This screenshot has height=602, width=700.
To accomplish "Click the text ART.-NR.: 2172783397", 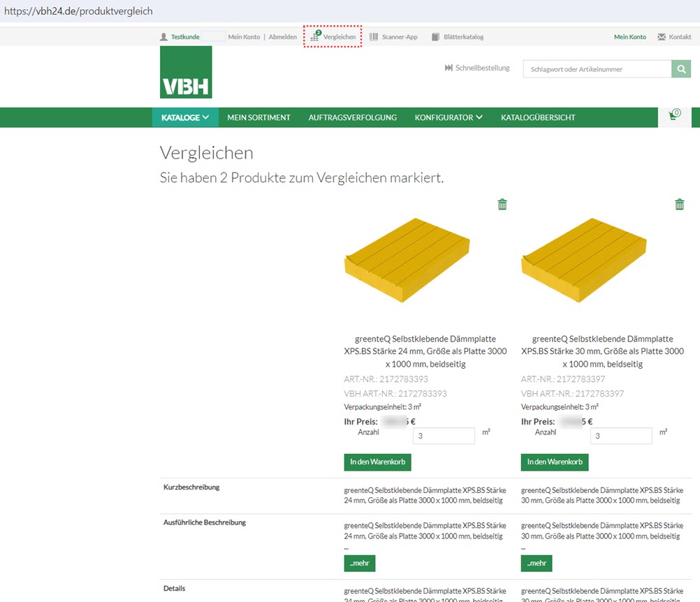I will pyautogui.click(x=563, y=379).
